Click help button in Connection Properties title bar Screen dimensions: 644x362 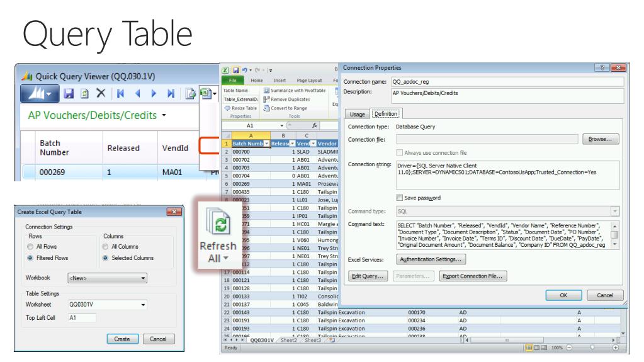point(602,68)
